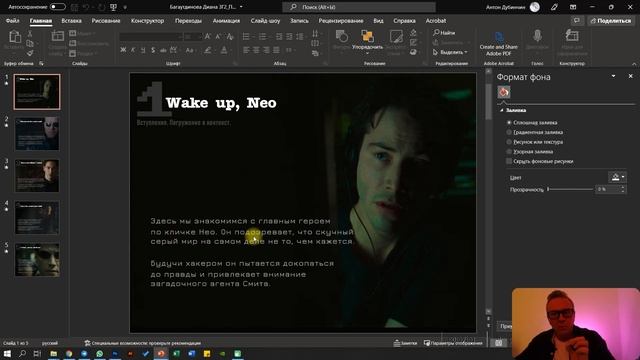Screen dimensions: 640x360
Task: Click the bulleted list icon
Action: click(x=246, y=37)
